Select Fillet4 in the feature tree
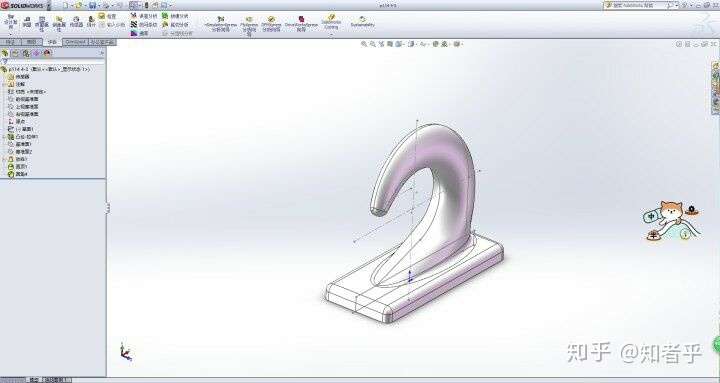 click(18, 174)
